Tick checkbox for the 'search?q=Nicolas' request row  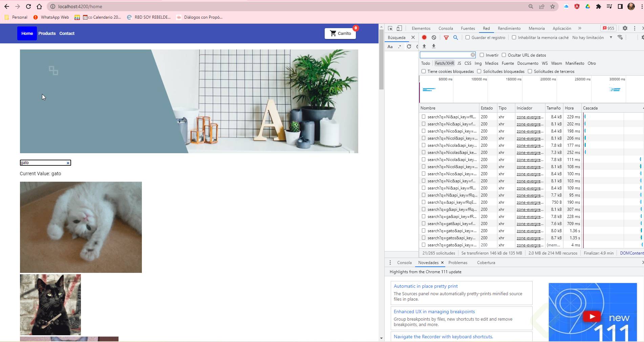pos(424,153)
